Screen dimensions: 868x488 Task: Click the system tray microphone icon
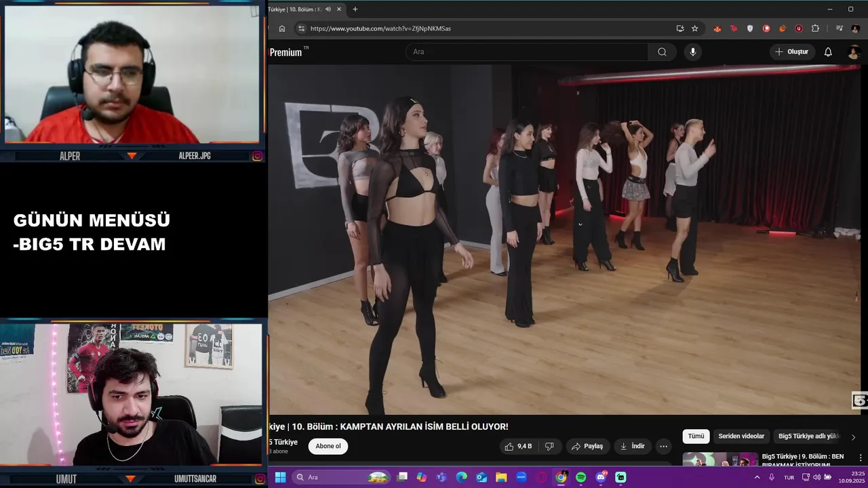(772, 477)
